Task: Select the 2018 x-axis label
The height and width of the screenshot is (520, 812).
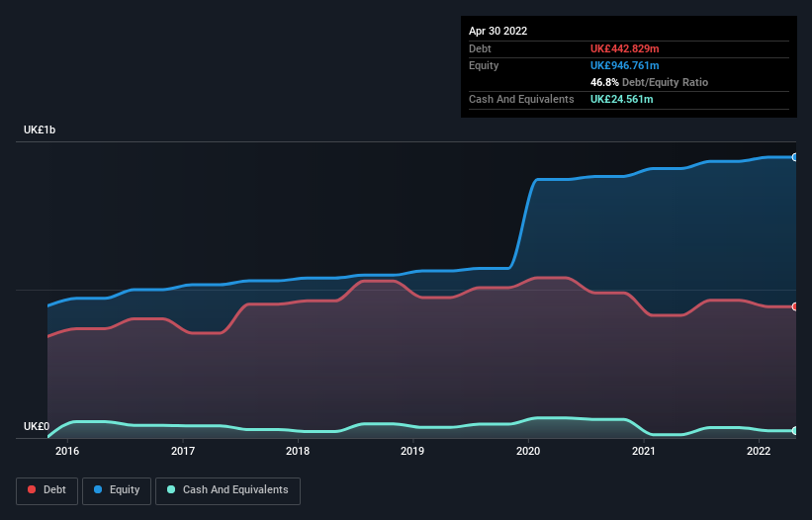Action: [x=298, y=451]
